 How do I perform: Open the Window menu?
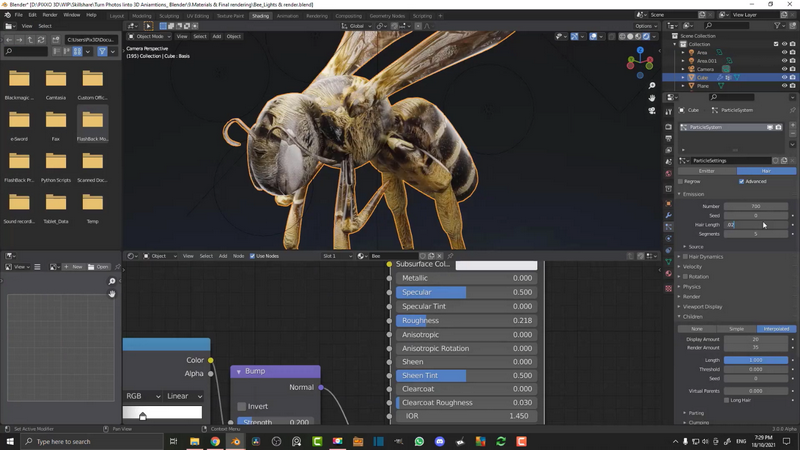[71, 15]
